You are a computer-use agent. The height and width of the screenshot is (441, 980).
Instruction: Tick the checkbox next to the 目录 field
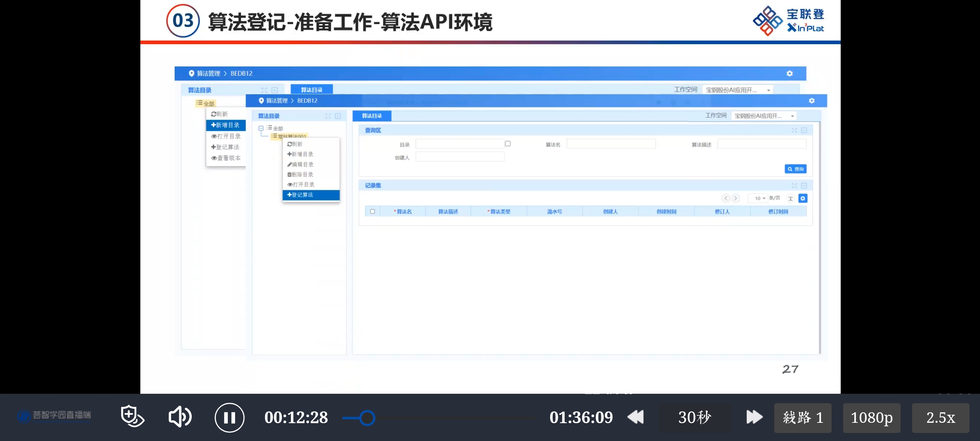click(x=507, y=144)
